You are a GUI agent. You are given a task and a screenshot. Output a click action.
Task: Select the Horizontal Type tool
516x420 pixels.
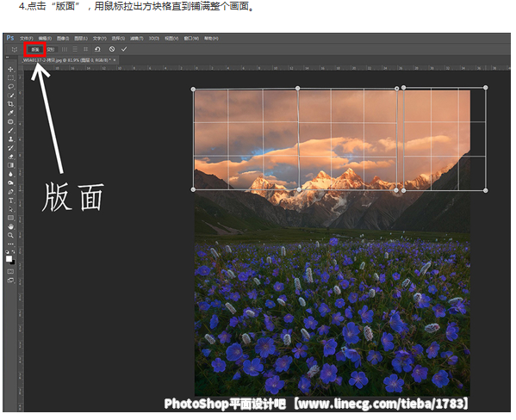[10, 201]
